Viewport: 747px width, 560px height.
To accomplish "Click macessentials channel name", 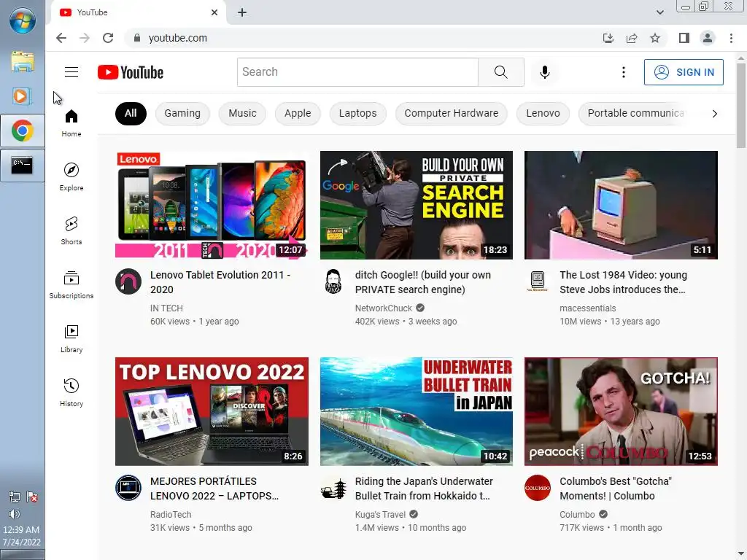I will point(588,308).
